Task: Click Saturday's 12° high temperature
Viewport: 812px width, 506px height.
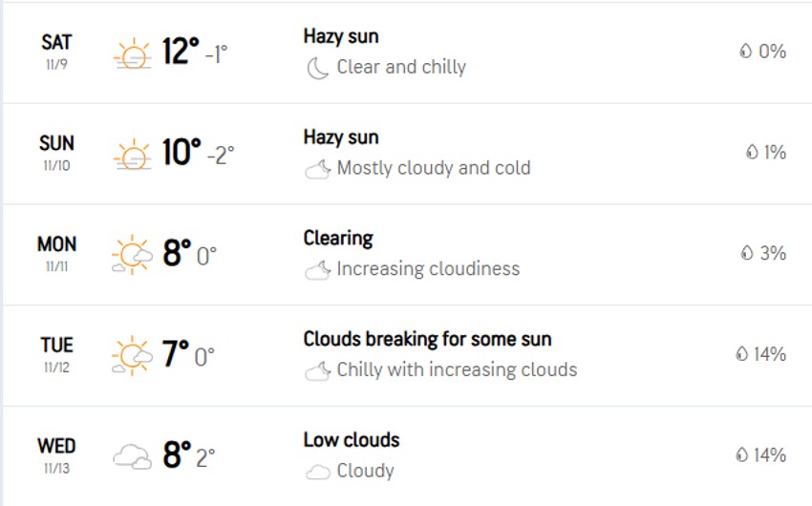Action: tap(181, 52)
